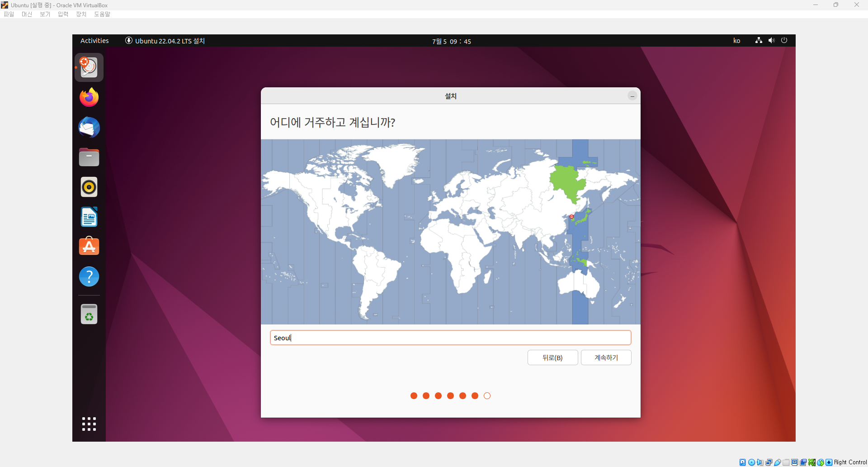The width and height of the screenshot is (868, 467).
Task: Open the 도움말 menu in VirtualBox
Action: (102, 14)
